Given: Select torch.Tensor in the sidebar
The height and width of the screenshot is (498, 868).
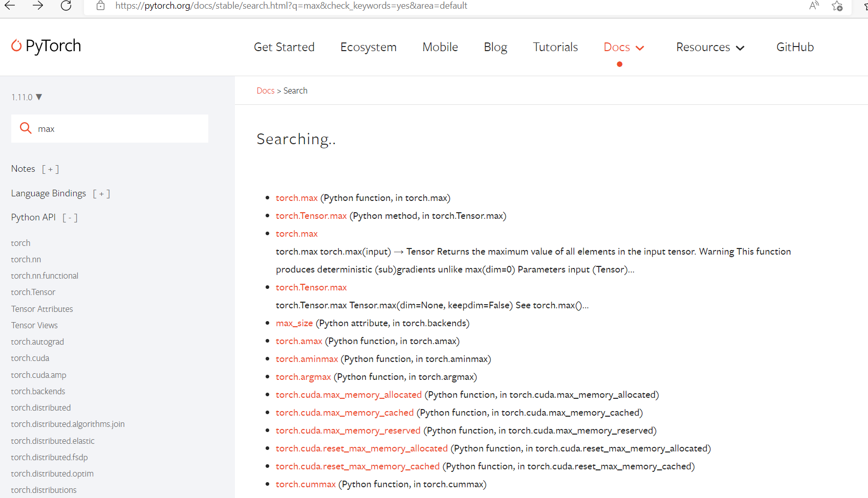Looking at the screenshot, I should pos(33,292).
